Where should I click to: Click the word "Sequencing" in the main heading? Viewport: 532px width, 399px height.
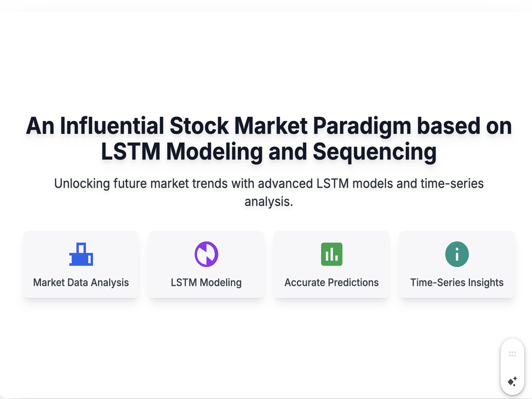click(375, 151)
